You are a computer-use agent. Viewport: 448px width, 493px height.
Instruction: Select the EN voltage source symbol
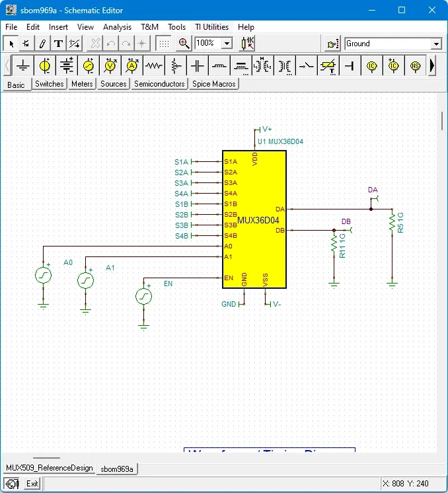coord(143,296)
